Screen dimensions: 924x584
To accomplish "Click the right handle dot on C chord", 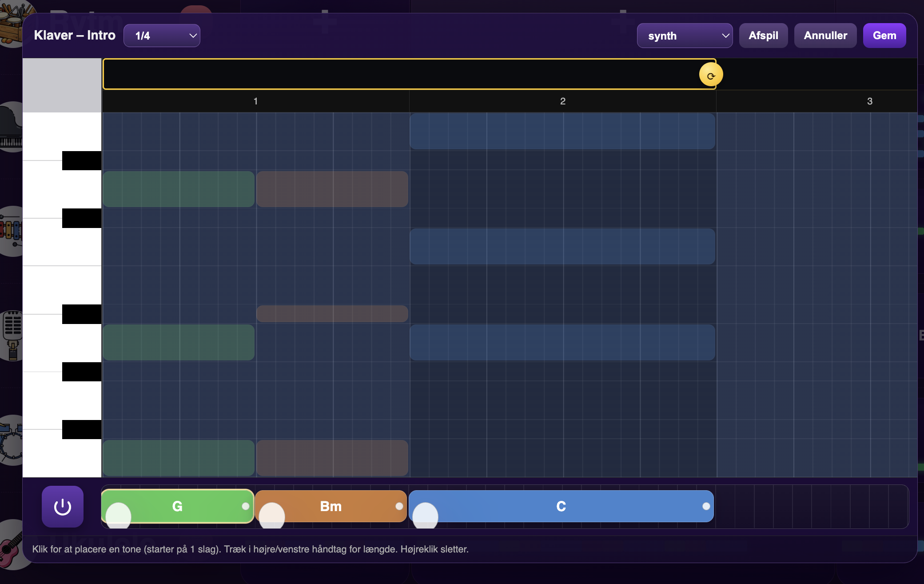I will click(x=706, y=506).
